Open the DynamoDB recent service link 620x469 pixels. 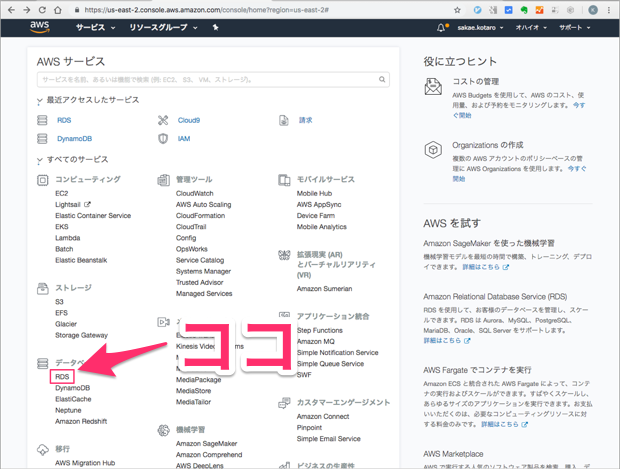click(x=74, y=139)
